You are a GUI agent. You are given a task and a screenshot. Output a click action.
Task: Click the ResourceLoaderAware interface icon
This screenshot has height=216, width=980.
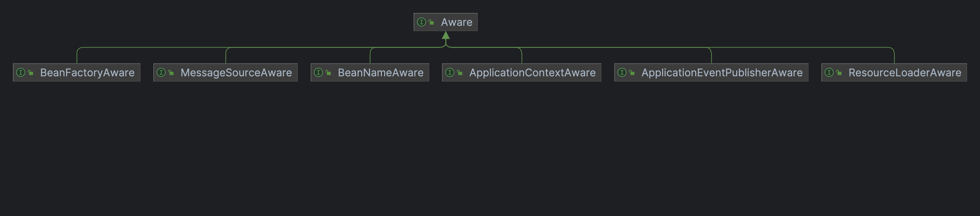(x=830, y=72)
